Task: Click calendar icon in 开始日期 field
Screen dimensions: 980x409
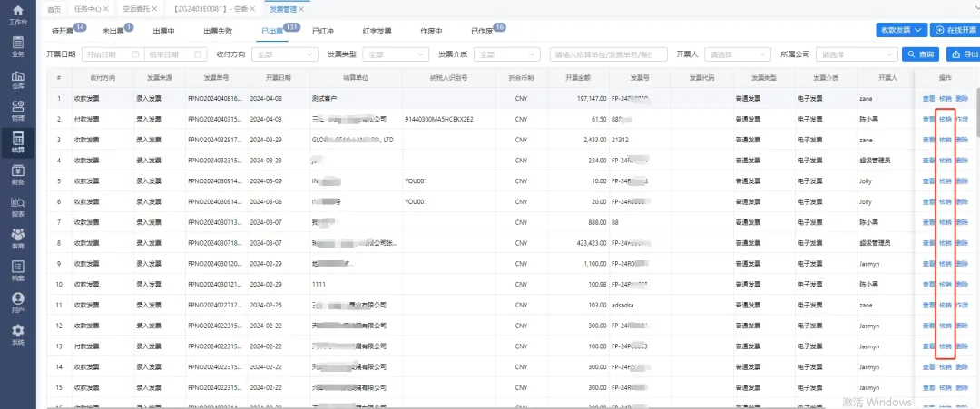Action: click(x=135, y=54)
